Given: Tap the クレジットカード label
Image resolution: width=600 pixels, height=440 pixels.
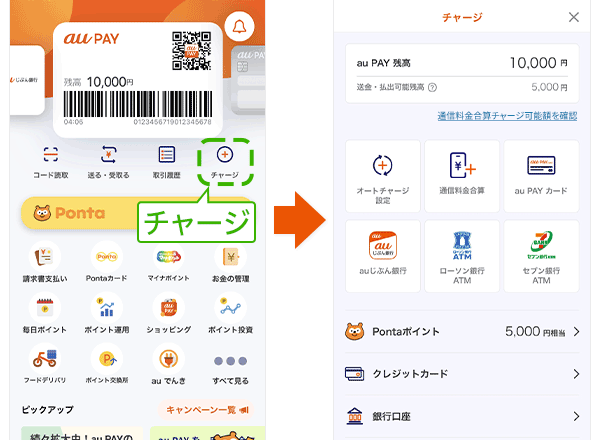Looking at the screenshot, I should (x=410, y=374).
